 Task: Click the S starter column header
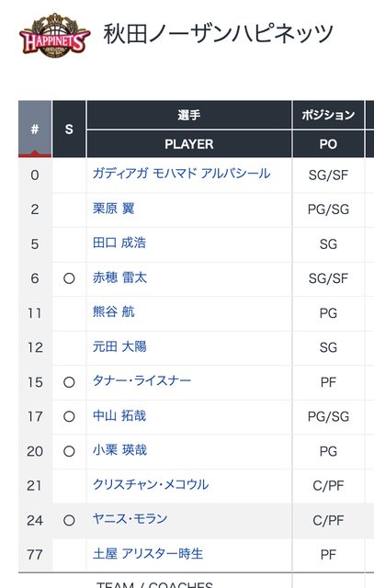69,129
